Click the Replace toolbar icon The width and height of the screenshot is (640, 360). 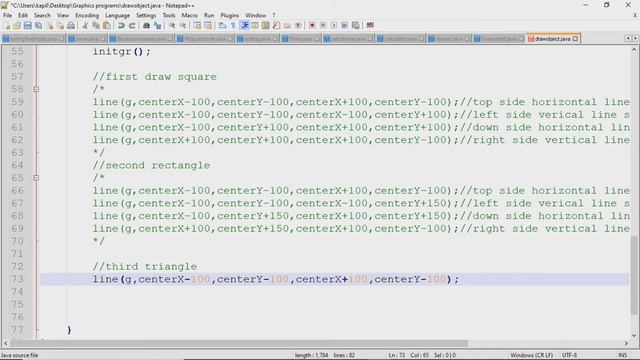[x=157, y=26]
